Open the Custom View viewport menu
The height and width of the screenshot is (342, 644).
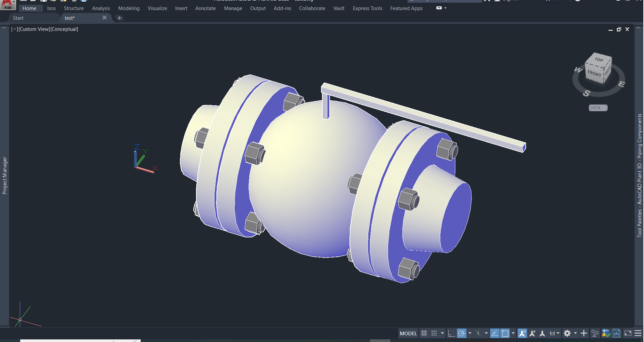click(34, 29)
